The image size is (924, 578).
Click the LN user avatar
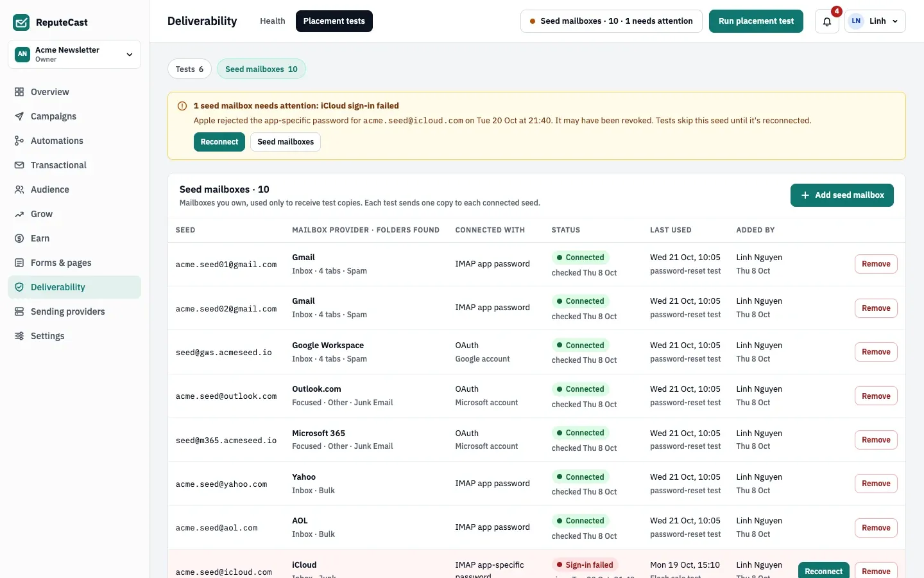[856, 21]
